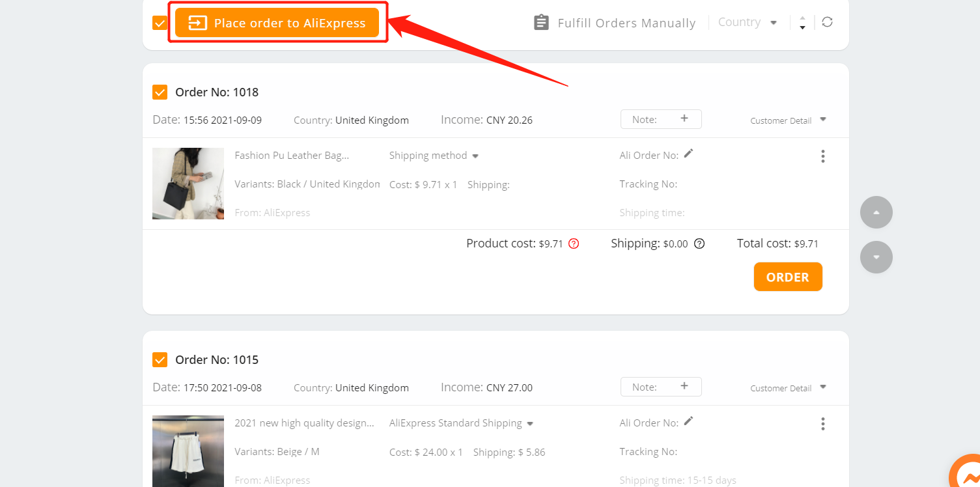Open three-dot menu for order 1015
The height and width of the screenshot is (487, 980).
tap(823, 424)
